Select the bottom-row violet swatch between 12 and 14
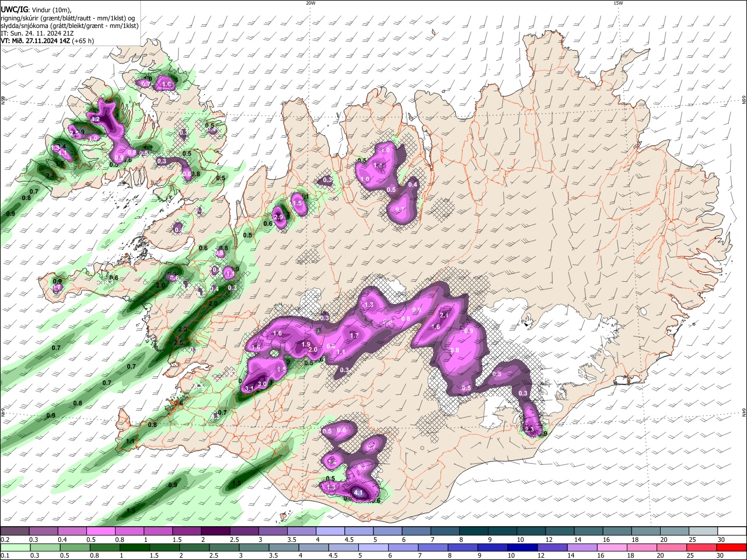 point(552,547)
